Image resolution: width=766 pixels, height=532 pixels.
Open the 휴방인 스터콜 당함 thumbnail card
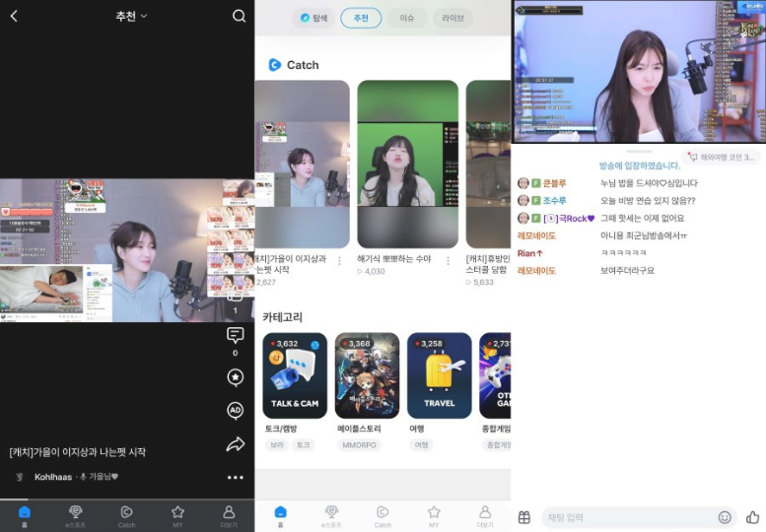[x=488, y=165]
